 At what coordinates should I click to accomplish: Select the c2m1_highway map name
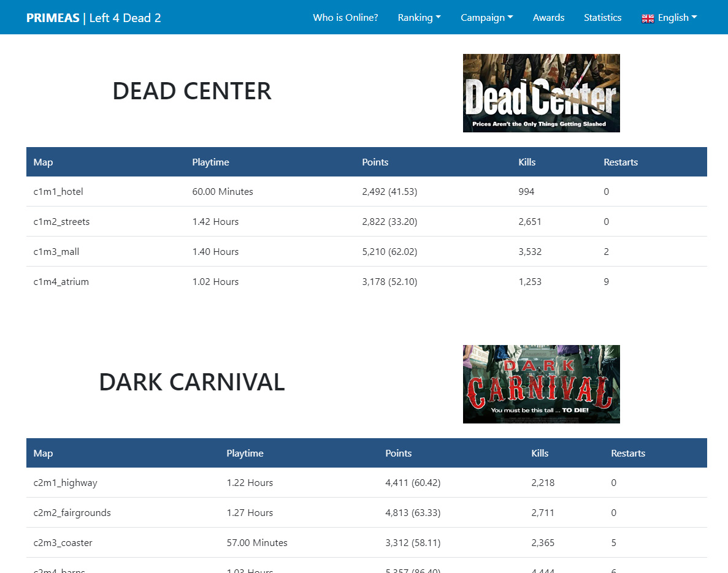66,483
